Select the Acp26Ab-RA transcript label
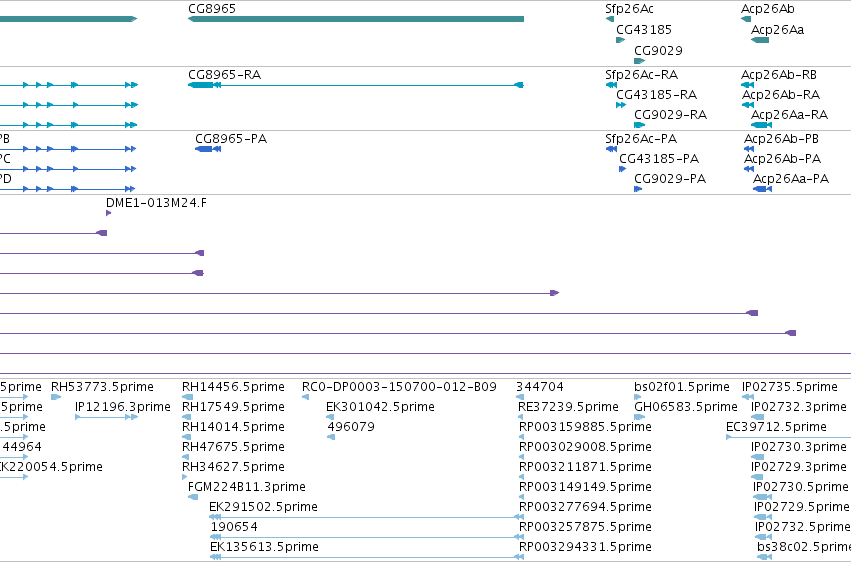This screenshot has height=562, width=851. pyautogui.click(x=780, y=95)
